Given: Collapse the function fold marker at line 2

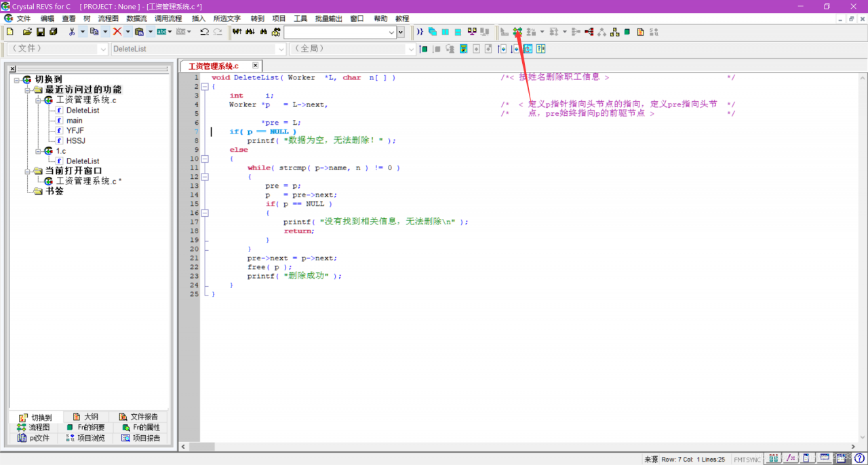Looking at the screenshot, I should tap(205, 87).
